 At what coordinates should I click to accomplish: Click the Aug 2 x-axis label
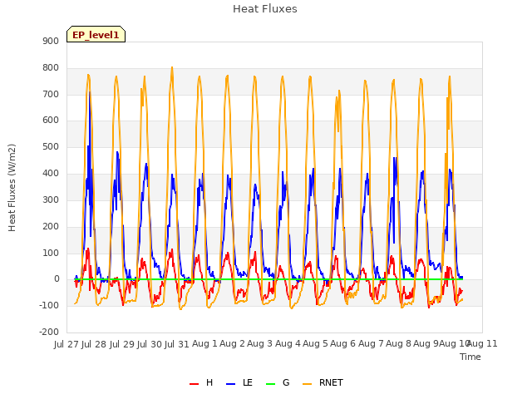click(x=232, y=343)
